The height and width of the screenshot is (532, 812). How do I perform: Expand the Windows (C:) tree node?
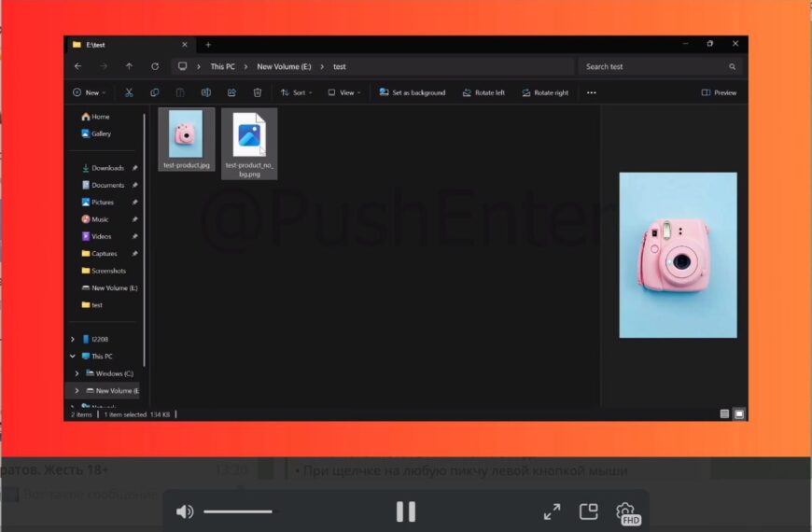tap(77, 373)
